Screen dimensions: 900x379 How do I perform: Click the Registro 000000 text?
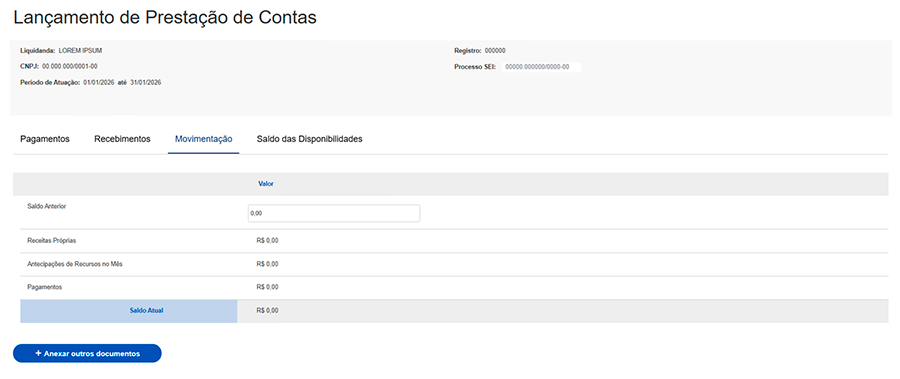pyautogui.click(x=480, y=51)
